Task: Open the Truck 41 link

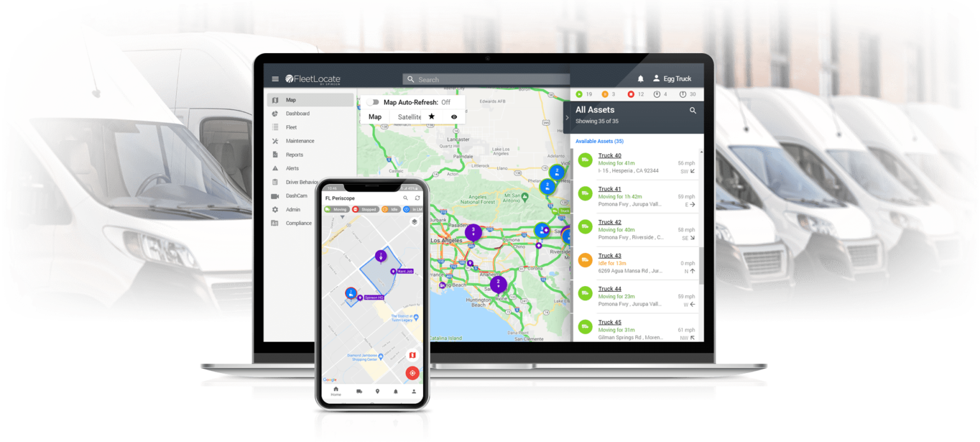Action: point(609,189)
